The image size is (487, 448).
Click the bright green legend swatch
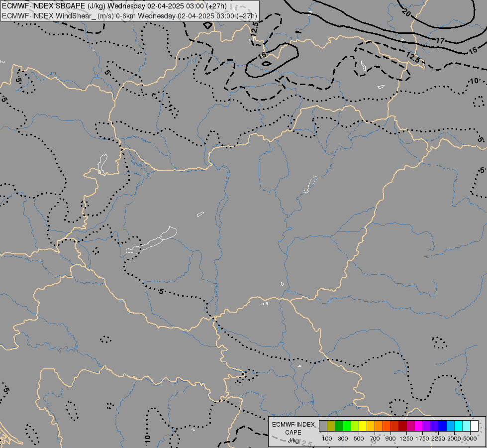coord(347,426)
